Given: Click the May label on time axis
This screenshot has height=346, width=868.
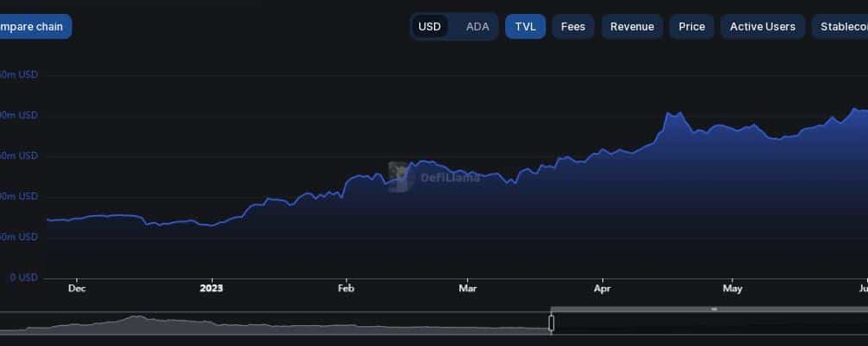Looking at the screenshot, I should click(x=733, y=289).
